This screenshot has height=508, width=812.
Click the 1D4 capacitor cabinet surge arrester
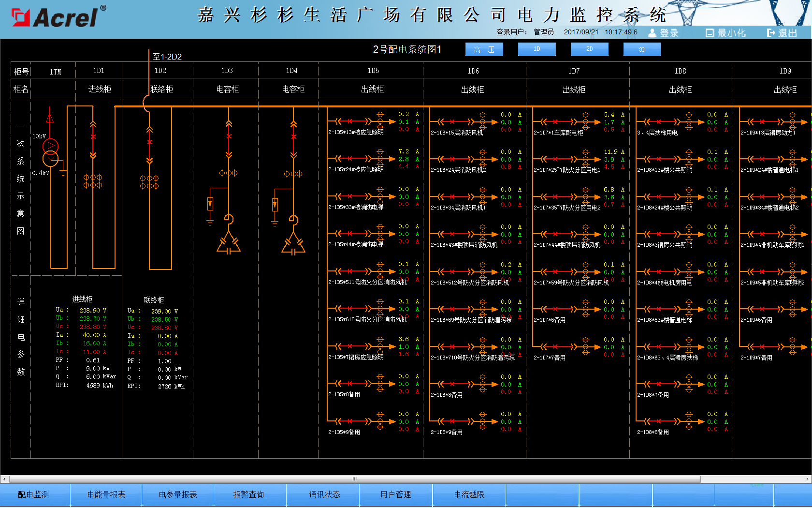[x=275, y=205]
